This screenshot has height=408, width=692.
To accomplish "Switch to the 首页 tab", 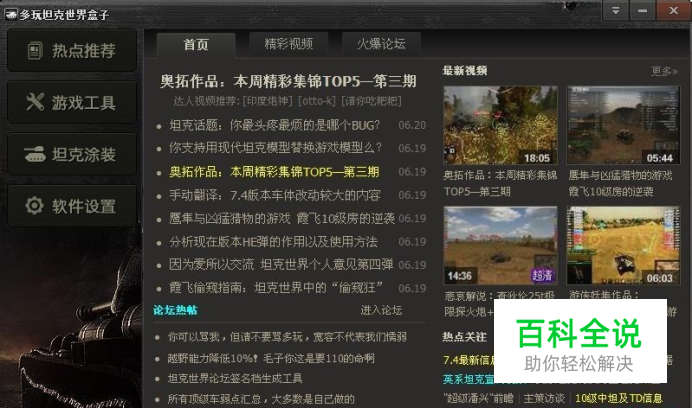I will tap(196, 45).
